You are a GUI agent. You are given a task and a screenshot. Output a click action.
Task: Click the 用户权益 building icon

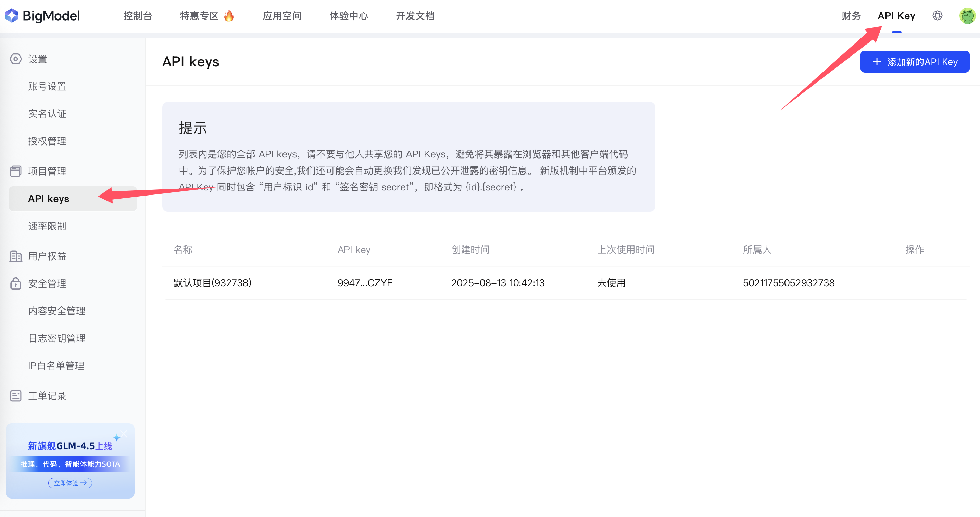[x=16, y=256]
